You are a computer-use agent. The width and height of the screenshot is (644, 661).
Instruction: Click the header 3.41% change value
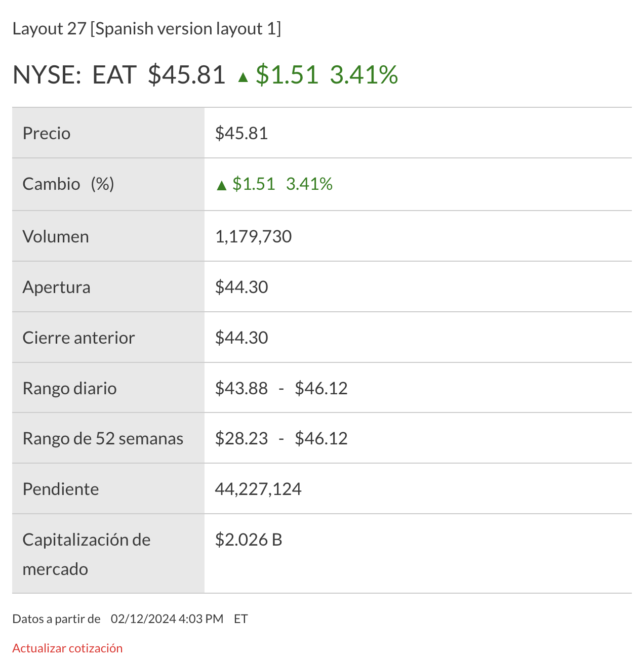(x=364, y=75)
